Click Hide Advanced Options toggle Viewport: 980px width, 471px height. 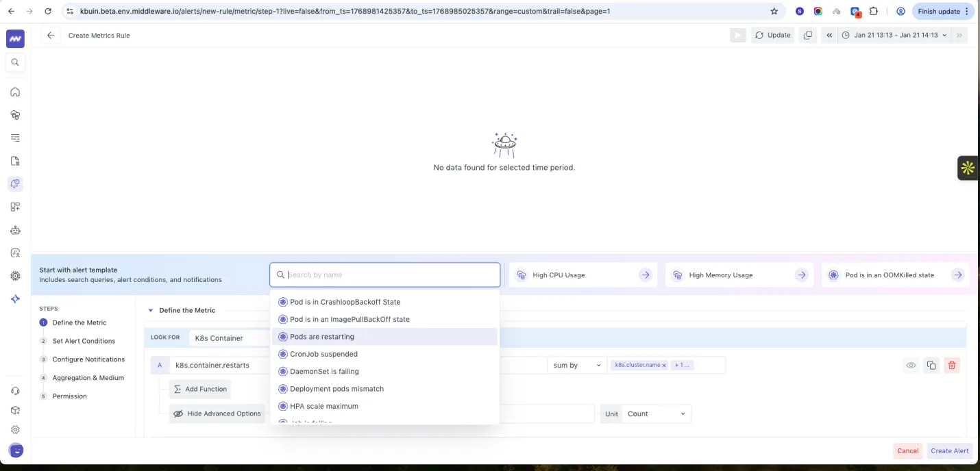[217, 413]
